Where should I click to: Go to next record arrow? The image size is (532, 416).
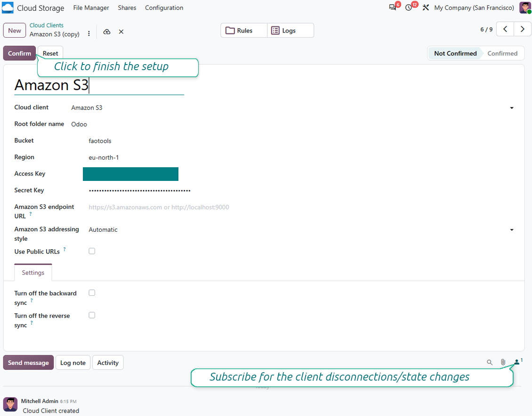coord(523,29)
